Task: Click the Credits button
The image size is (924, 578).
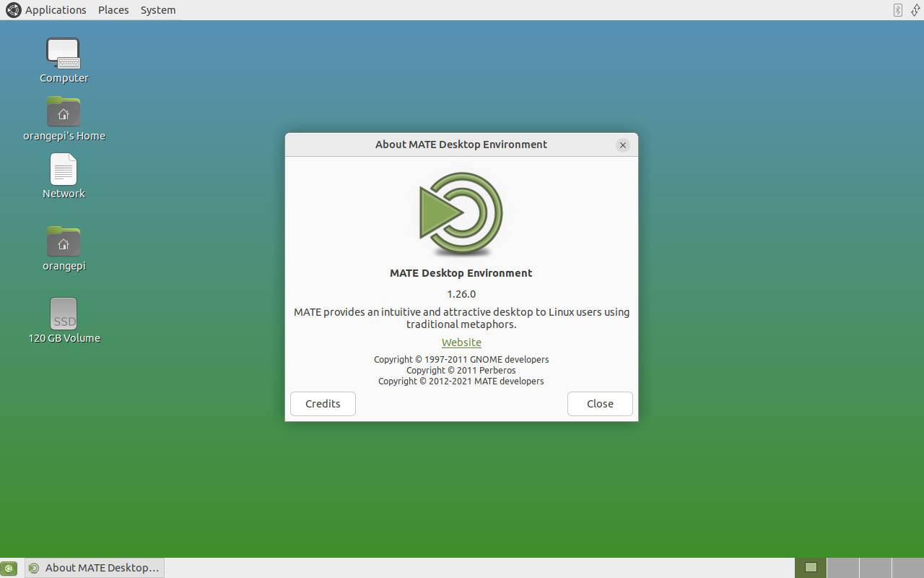Action: coord(323,404)
